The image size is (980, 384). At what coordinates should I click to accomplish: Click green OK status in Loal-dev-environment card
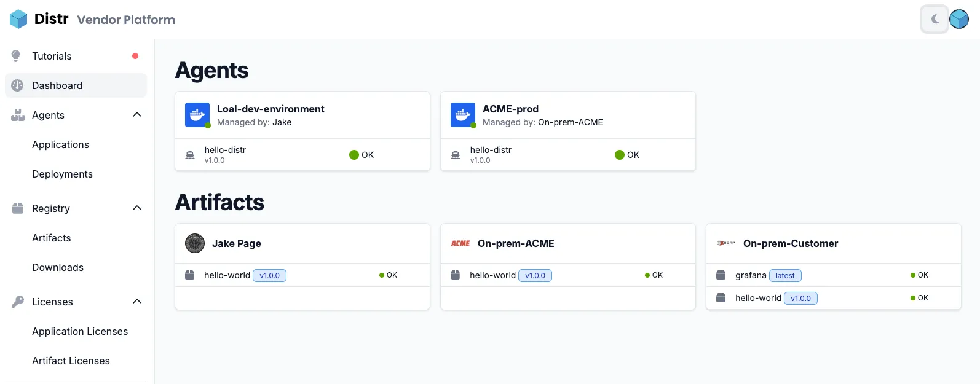click(x=362, y=155)
